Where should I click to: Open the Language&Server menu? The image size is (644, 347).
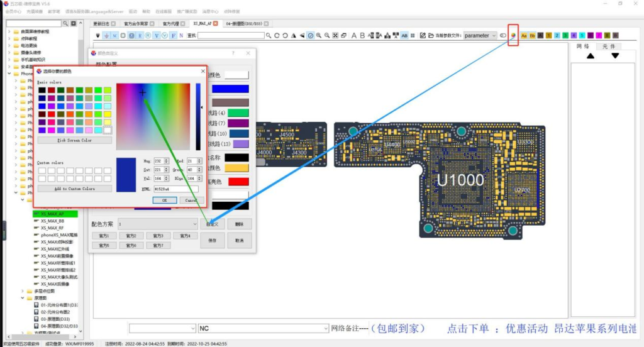coord(94,11)
